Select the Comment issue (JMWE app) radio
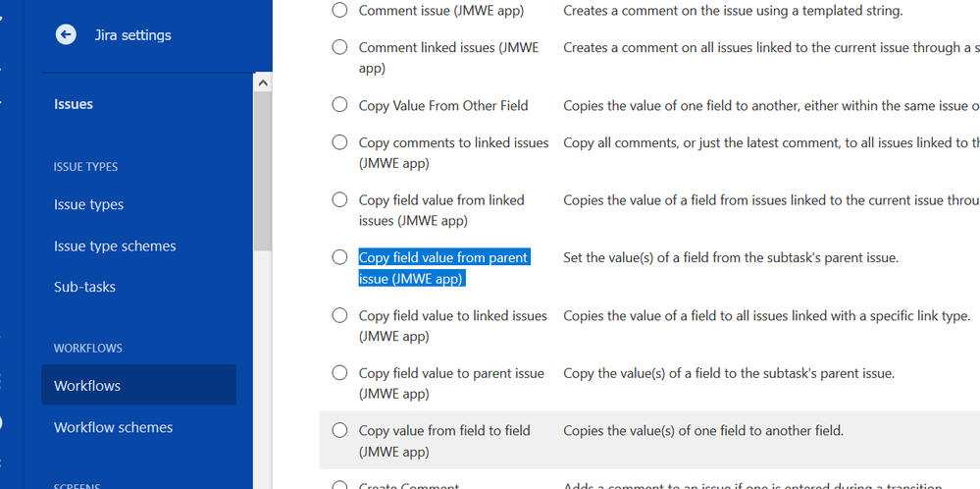This screenshot has width=980, height=489. [339, 10]
